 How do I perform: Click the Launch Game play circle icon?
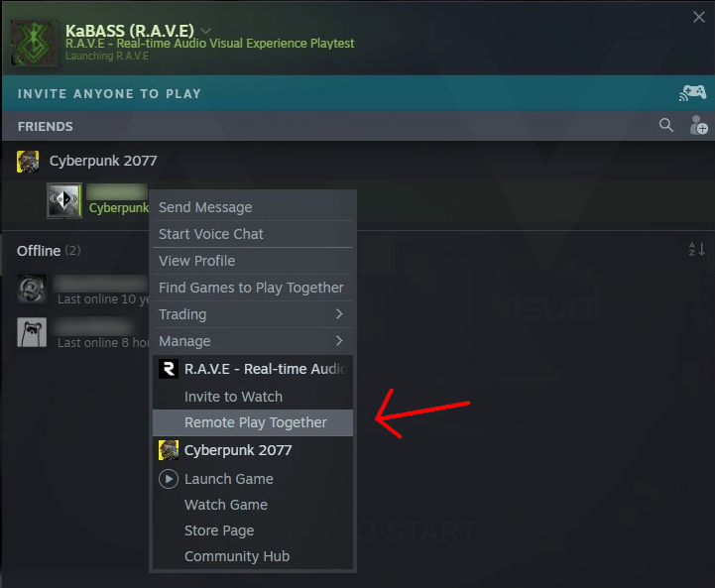tap(169, 479)
